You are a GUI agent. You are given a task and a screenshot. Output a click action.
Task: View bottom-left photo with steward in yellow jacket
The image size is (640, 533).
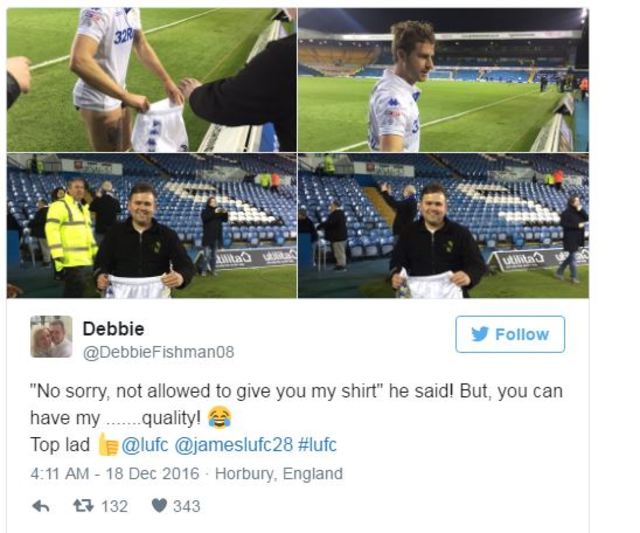[151, 225]
